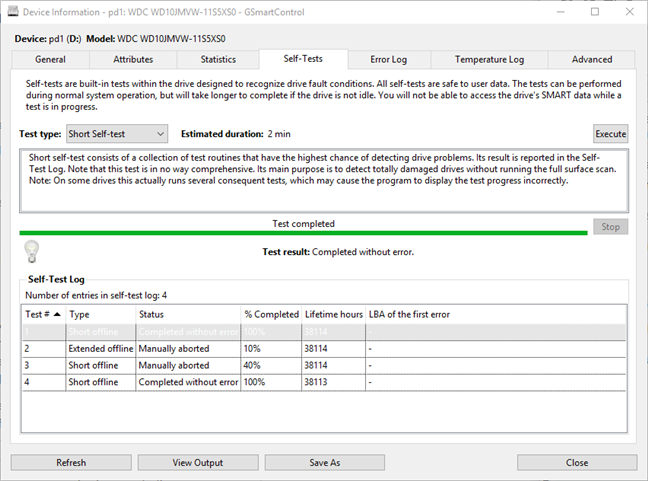
Task: Open the Advanced tab
Action: click(592, 60)
